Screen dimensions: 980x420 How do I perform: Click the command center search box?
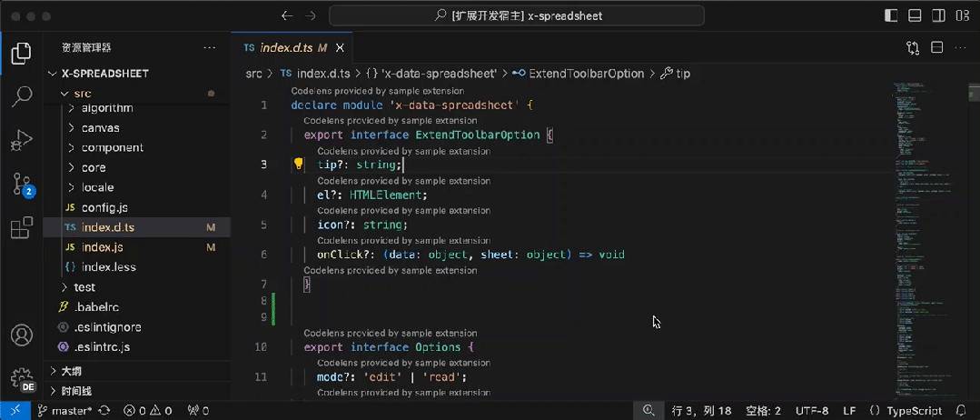pyautogui.click(x=517, y=15)
